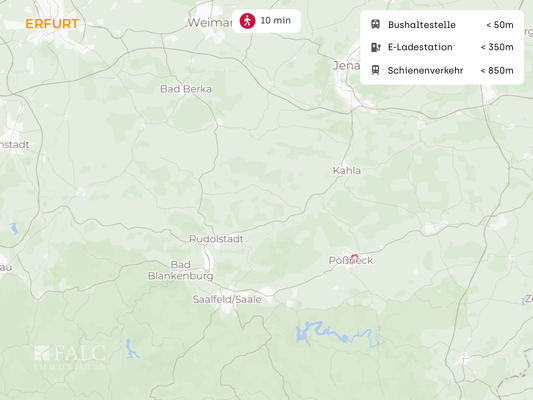The width and height of the screenshot is (533, 400).
Task: Click the Bad Berka town label
Action: (186, 89)
